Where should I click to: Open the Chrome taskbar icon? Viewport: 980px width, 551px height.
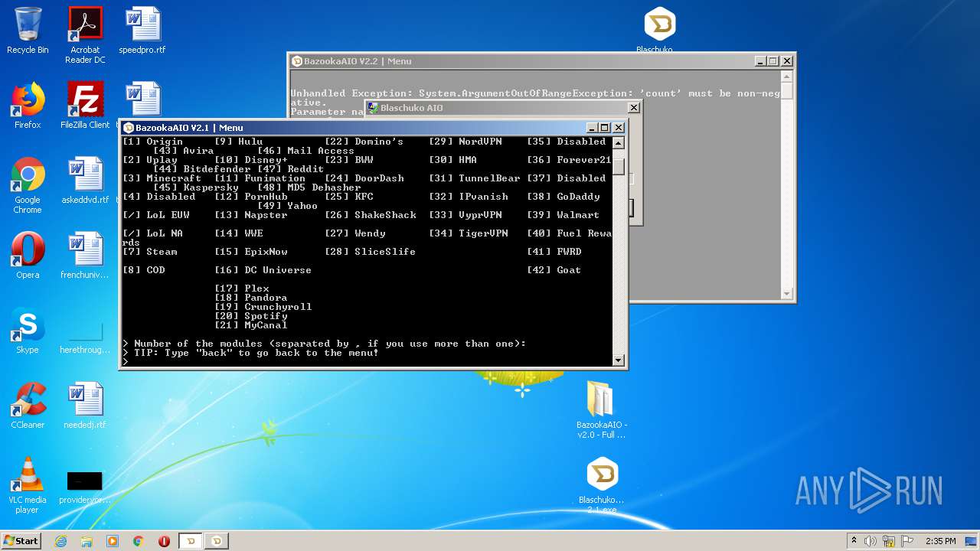click(x=139, y=541)
